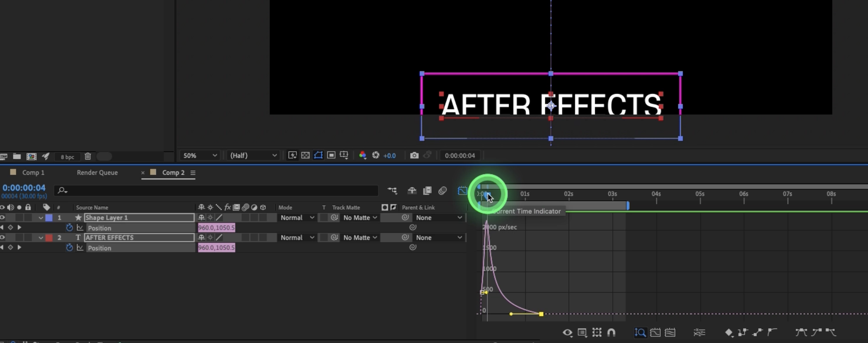Toggle the Graph Editor button
868x343 pixels.
coord(462,191)
